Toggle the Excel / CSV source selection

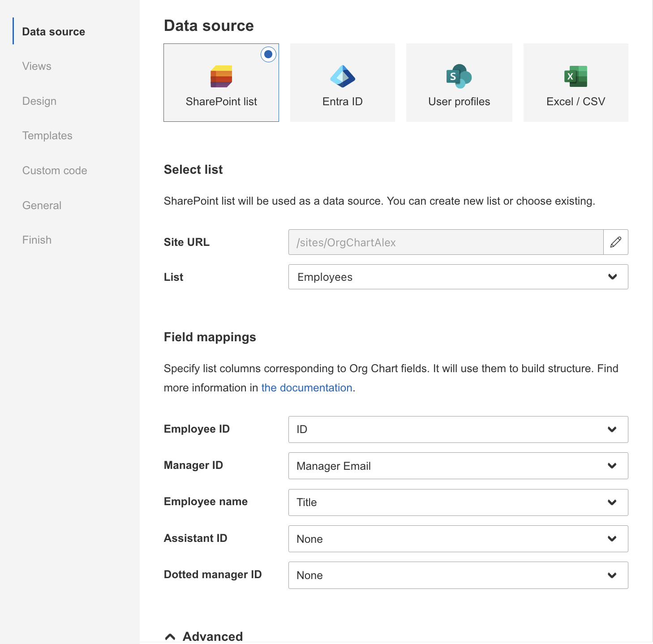pyautogui.click(x=576, y=82)
